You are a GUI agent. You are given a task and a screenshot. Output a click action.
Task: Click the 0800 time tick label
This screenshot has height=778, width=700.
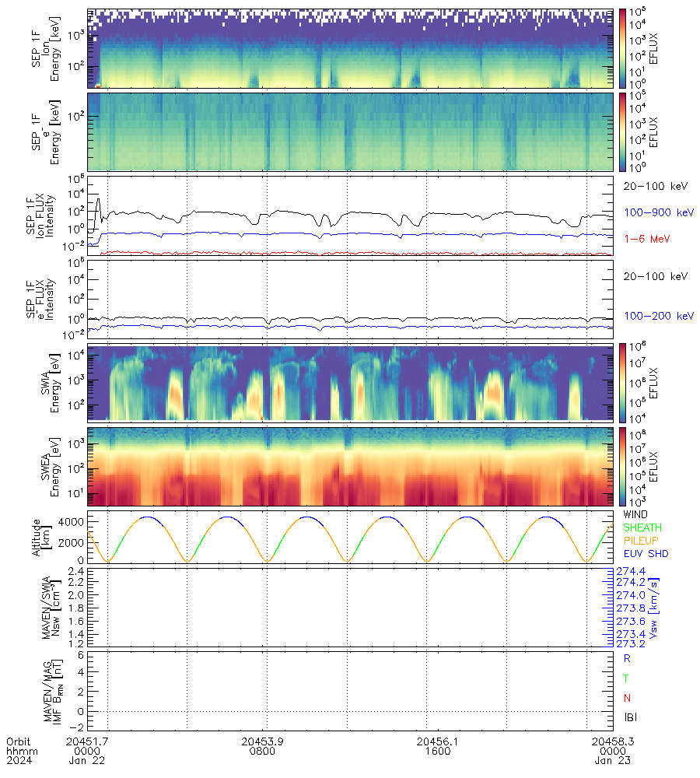267,752
